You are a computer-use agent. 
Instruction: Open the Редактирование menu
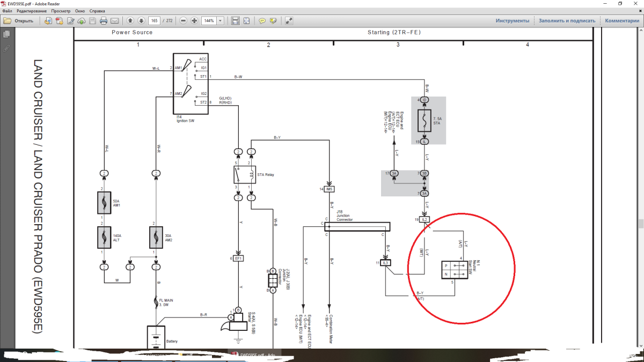(31, 11)
